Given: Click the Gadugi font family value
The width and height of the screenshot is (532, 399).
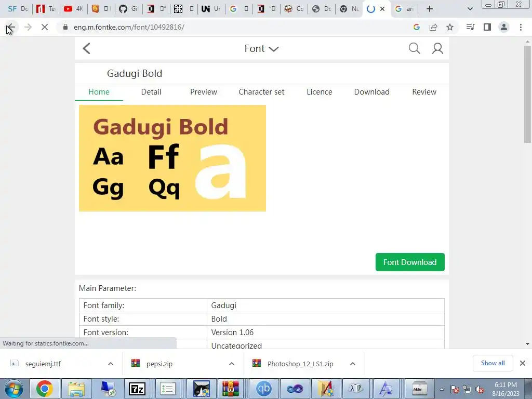Looking at the screenshot, I should pyautogui.click(x=223, y=305).
